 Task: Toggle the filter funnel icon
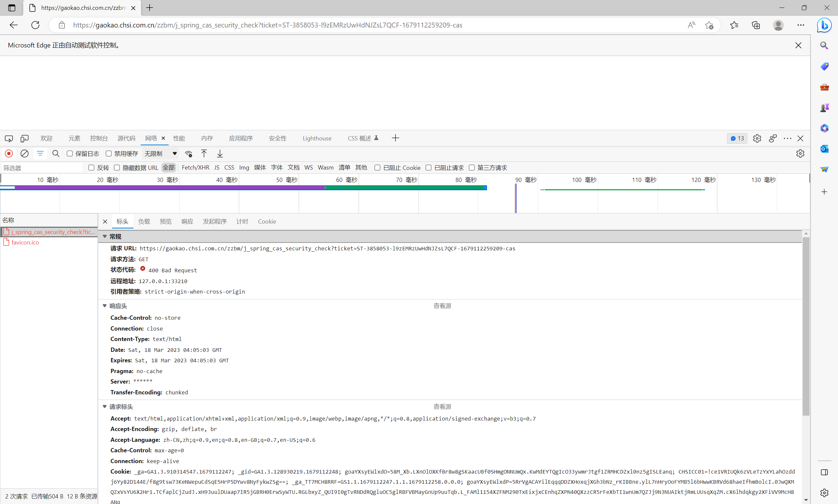[40, 153]
